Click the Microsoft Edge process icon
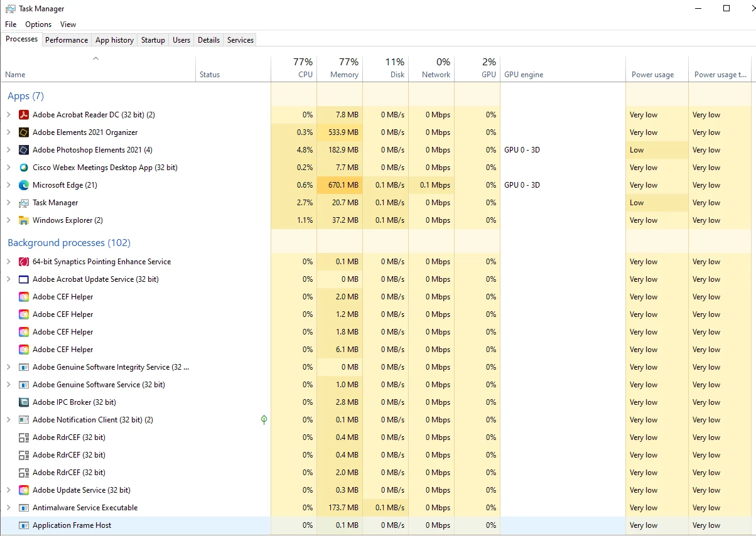This screenshot has width=756, height=536. (24, 185)
